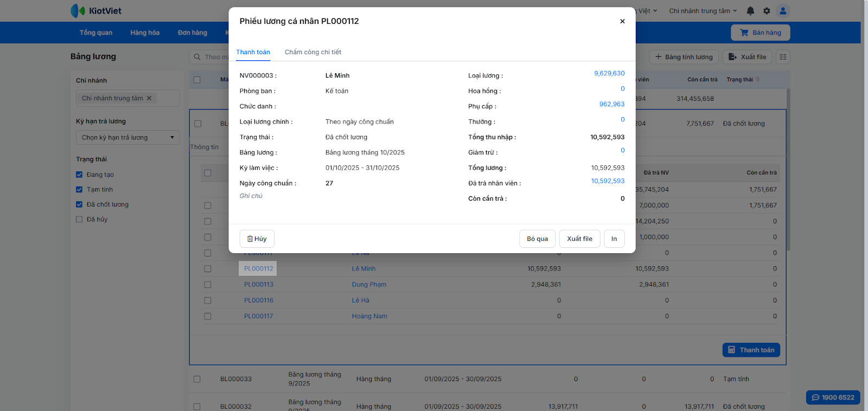Viewport: 868px width, 411px height.
Task: Click the notification bell icon
Action: click(750, 11)
